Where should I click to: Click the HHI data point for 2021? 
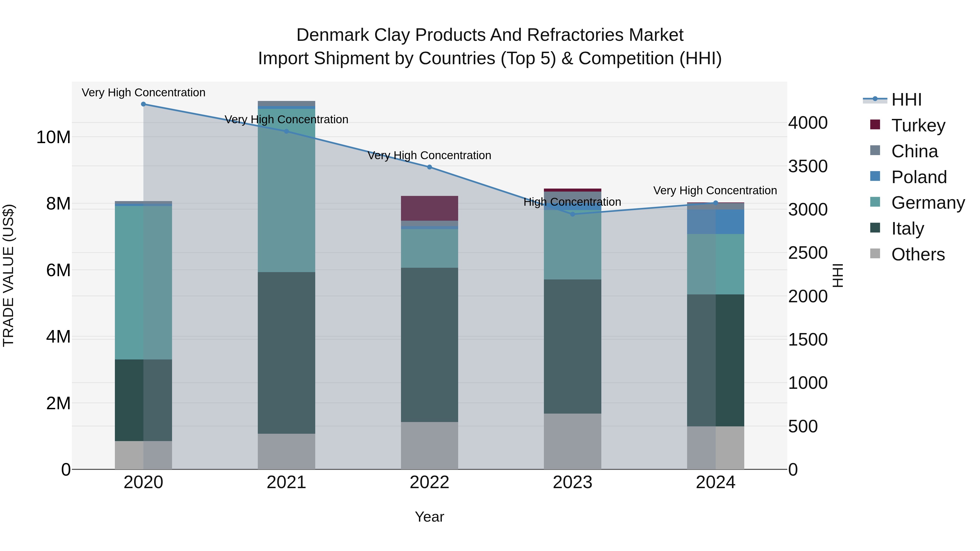(286, 131)
